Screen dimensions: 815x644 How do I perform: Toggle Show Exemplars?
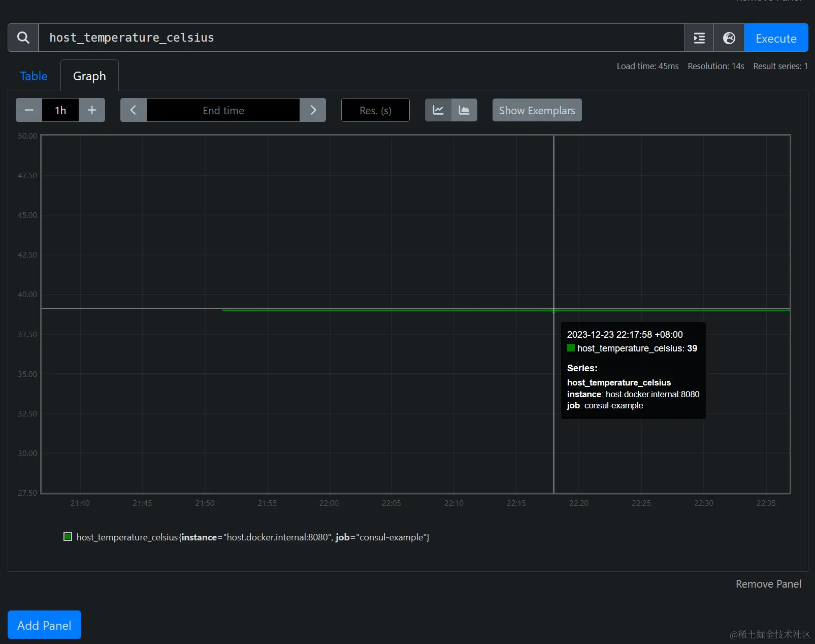537,110
